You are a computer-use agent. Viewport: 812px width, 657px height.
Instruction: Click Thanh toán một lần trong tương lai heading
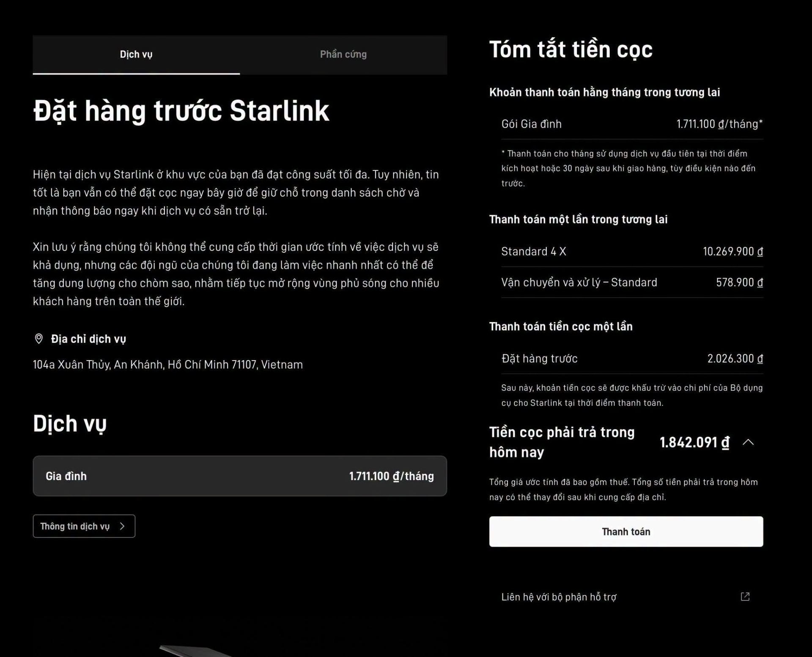(578, 219)
